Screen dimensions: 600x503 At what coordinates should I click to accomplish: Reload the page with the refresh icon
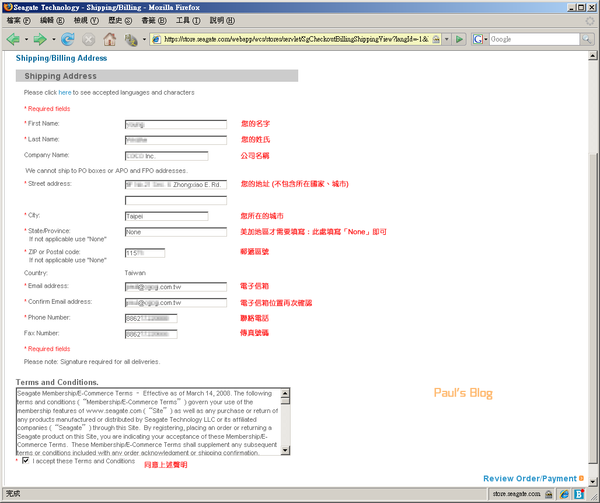tap(68, 39)
